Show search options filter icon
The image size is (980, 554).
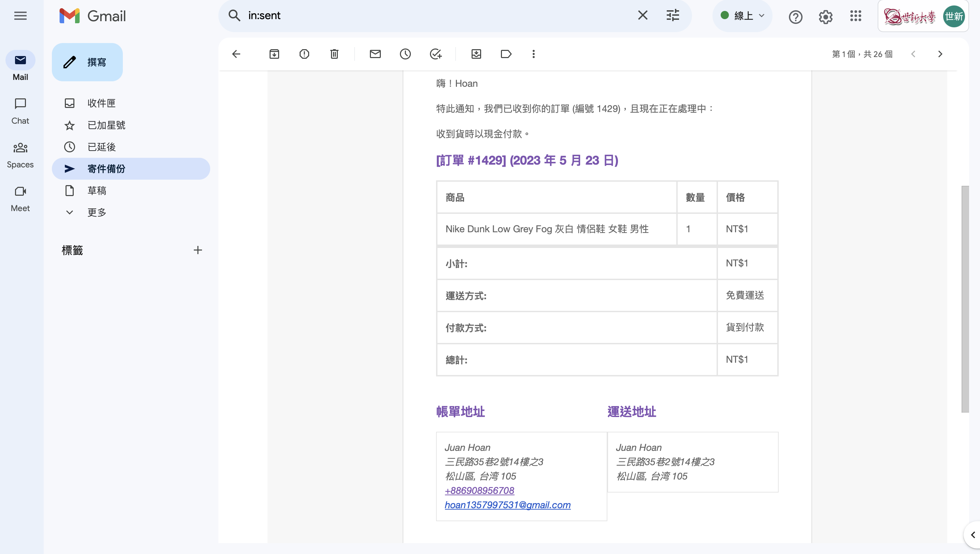click(673, 16)
